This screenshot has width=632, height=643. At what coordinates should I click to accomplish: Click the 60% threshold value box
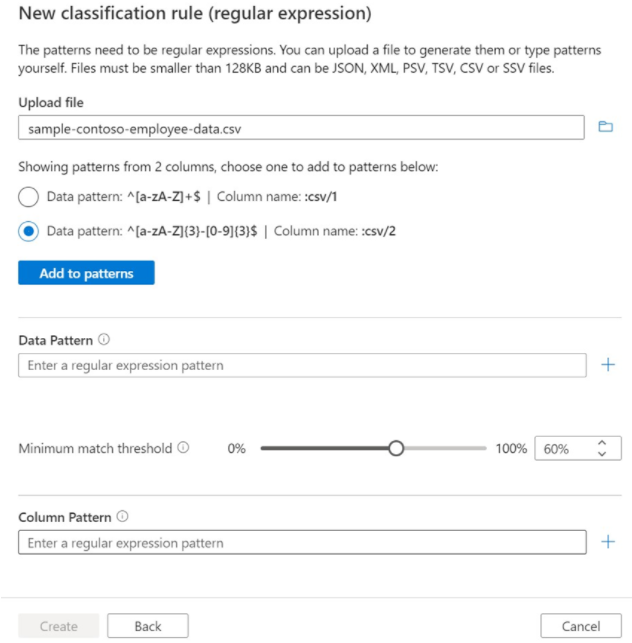pyautogui.click(x=562, y=449)
